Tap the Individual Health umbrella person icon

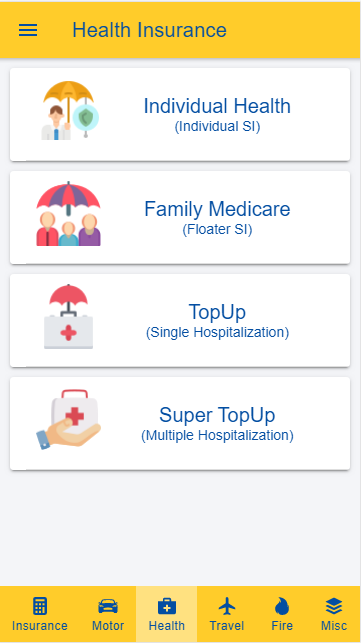point(69,111)
